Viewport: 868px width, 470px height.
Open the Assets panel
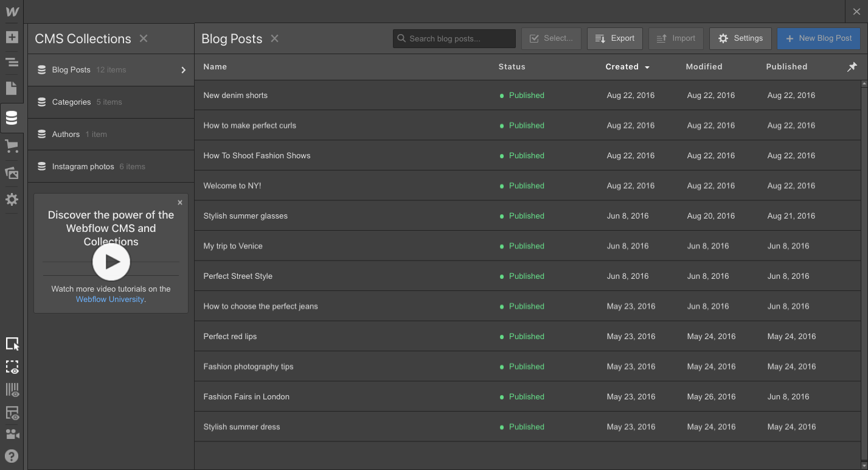(x=12, y=173)
